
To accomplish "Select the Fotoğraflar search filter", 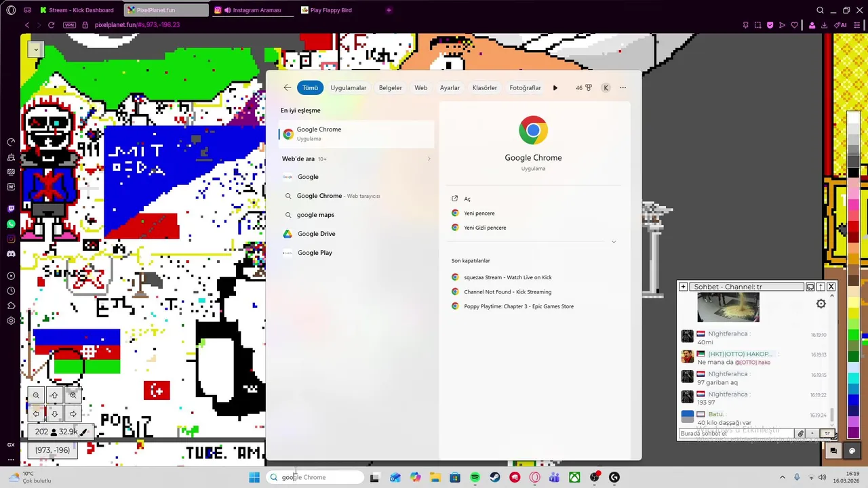I will (526, 87).
